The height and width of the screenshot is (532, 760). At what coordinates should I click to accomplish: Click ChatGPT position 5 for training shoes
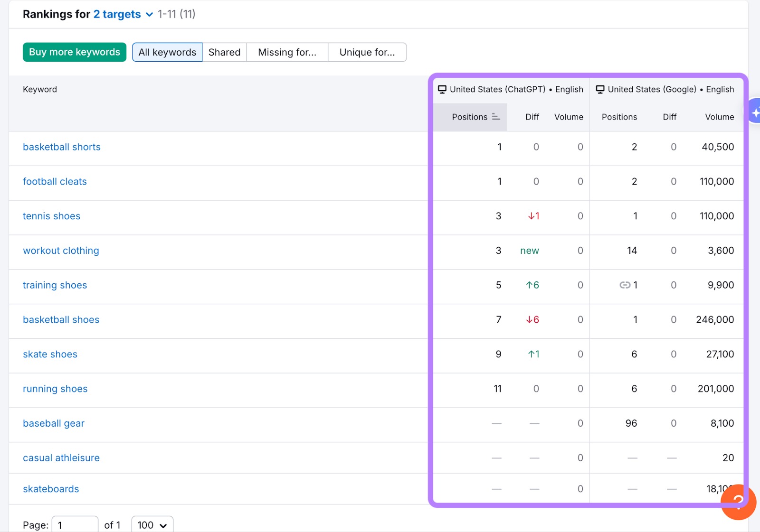tap(499, 285)
